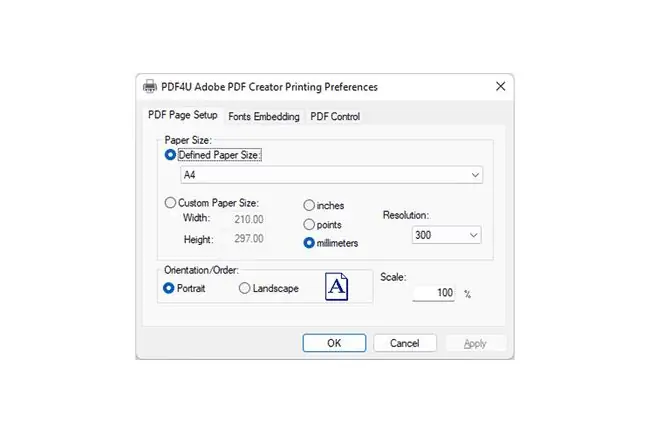This screenshot has height=433, width=650.
Task: Confirm settings with the OK button
Action: (334, 343)
